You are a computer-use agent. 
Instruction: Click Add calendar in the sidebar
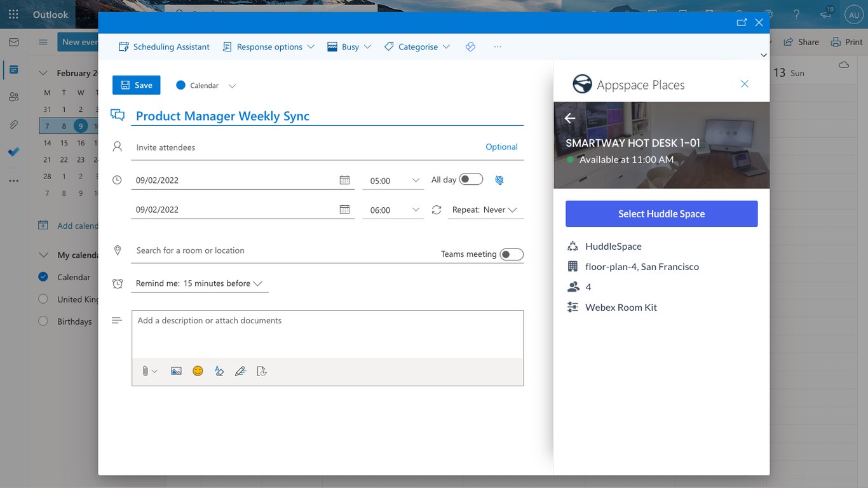coord(68,226)
